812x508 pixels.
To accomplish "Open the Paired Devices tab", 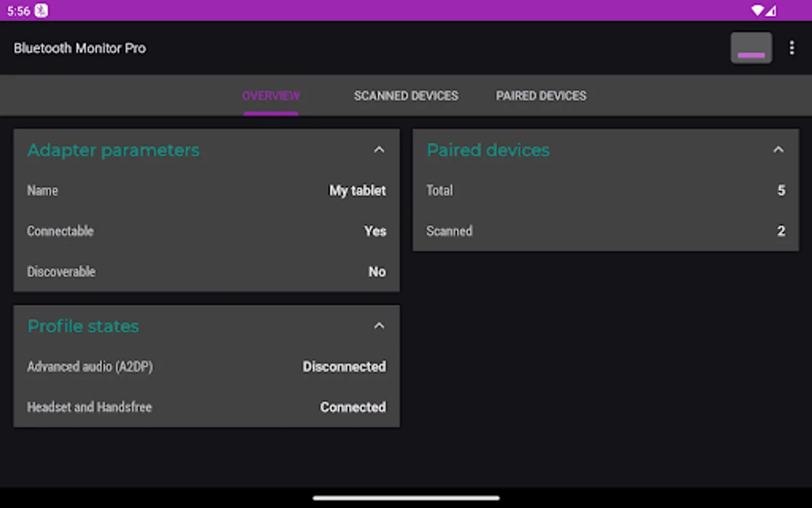I will (x=540, y=95).
